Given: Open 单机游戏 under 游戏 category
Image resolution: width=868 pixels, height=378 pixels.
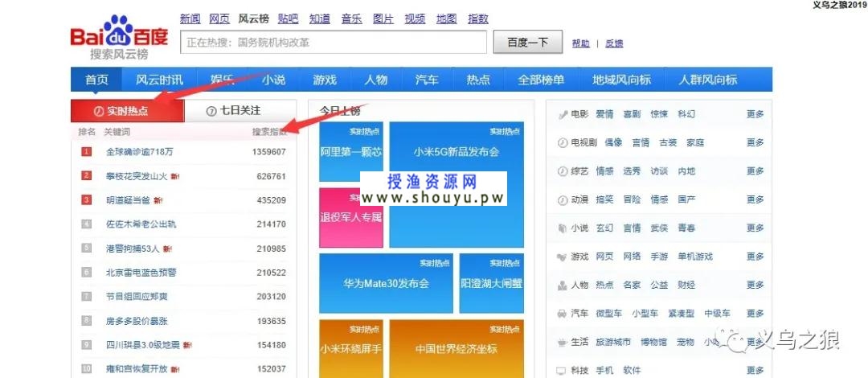Looking at the screenshot, I should [695, 257].
